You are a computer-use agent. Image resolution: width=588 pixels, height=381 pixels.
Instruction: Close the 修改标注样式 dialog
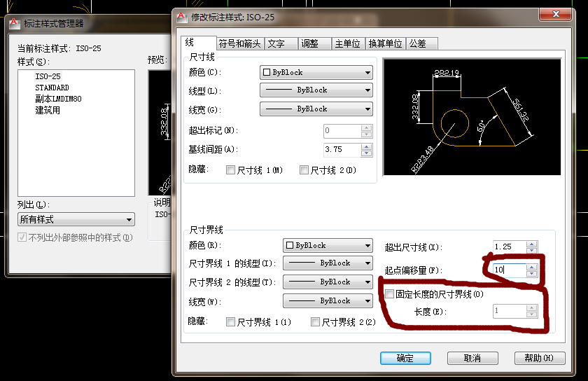click(556, 14)
